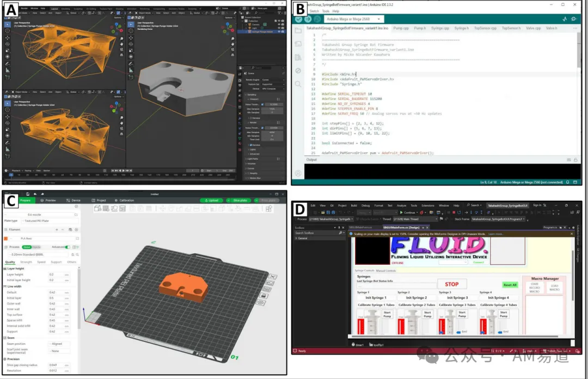Open the Serial Monitor in Arduino IDE

click(x=574, y=19)
